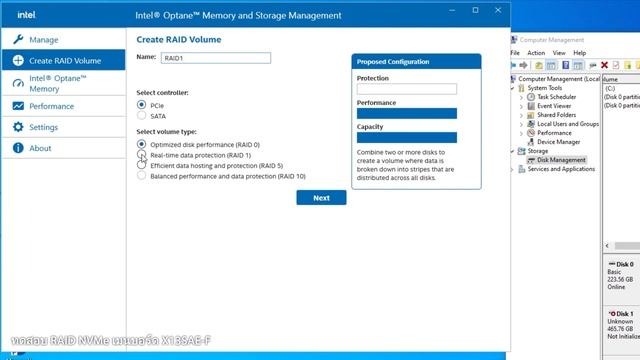Open Action menu in Computer Management

click(x=536, y=53)
